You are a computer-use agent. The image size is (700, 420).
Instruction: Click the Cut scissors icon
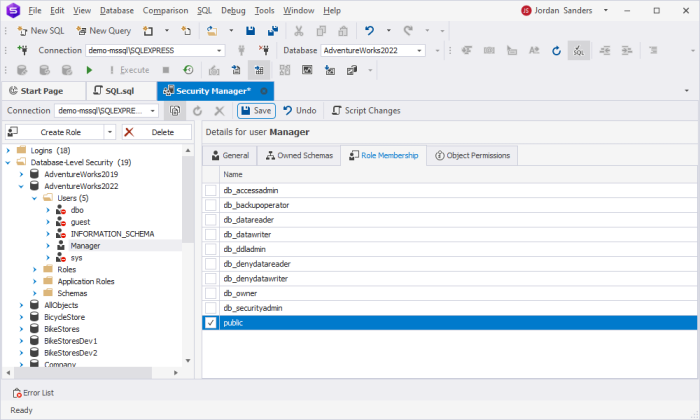299,31
